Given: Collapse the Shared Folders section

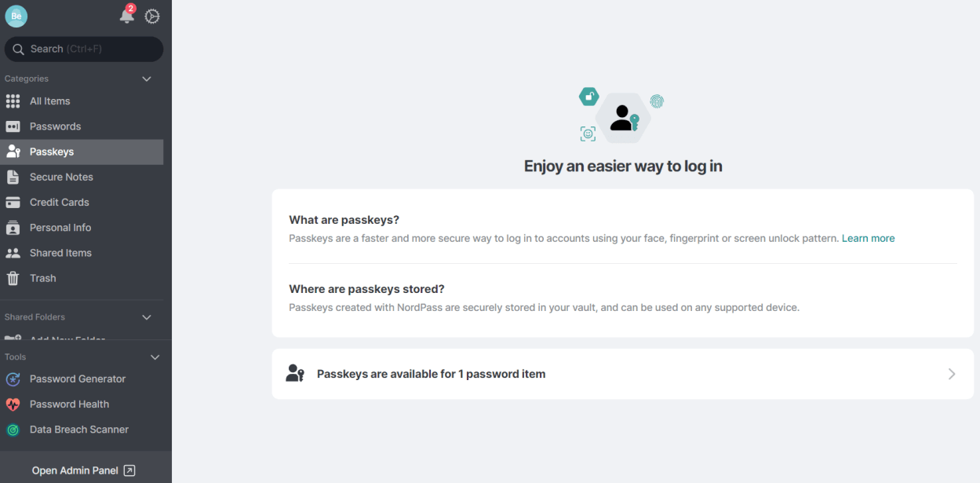Looking at the screenshot, I should click(147, 317).
